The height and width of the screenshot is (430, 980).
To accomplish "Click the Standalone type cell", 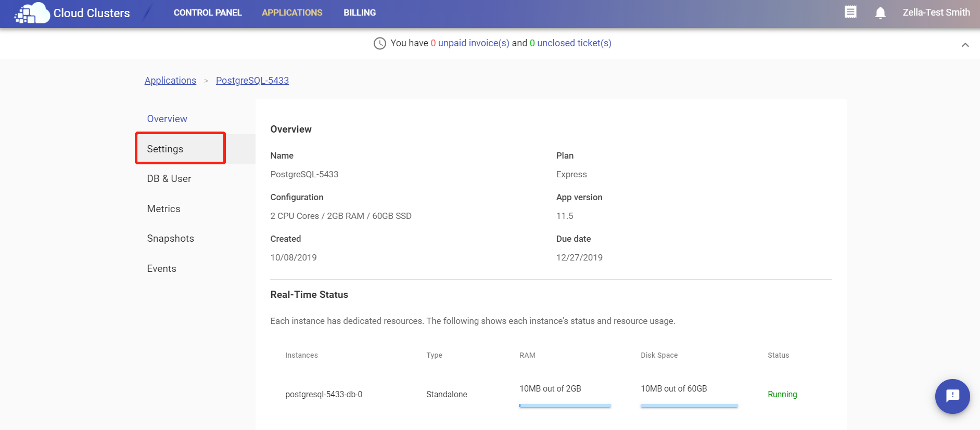I will pyautogui.click(x=447, y=395).
